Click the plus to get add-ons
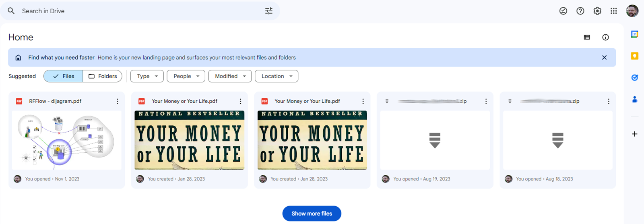The height and width of the screenshot is (224, 644). tap(634, 134)
